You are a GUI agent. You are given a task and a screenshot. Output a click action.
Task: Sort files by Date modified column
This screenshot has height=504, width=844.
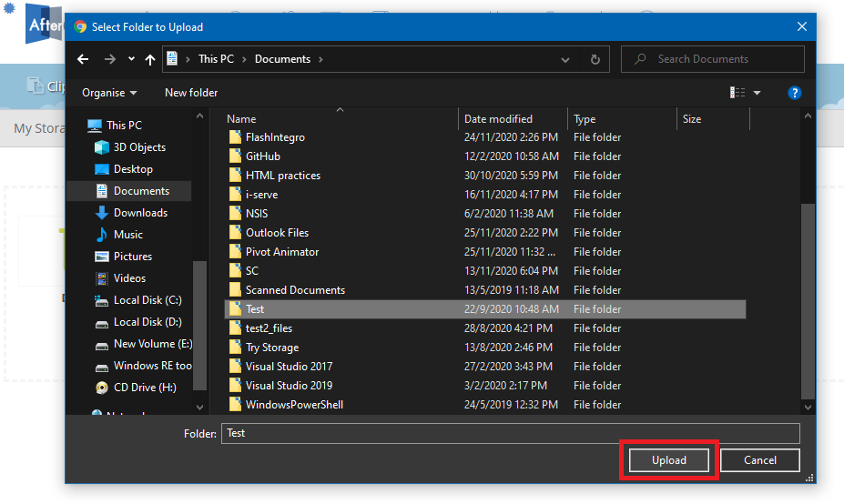point(498,119)
